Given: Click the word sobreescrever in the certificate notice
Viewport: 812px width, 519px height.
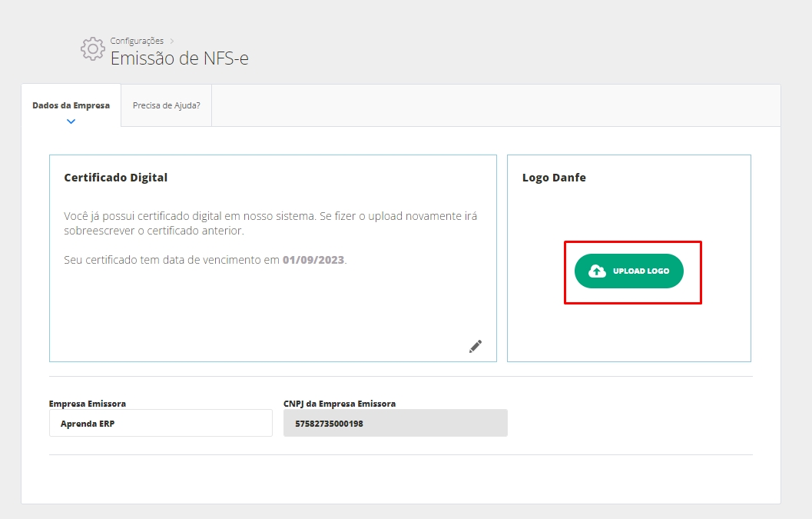Looking at the screenshot, I should pyautogui.click(x=104, y=231).
